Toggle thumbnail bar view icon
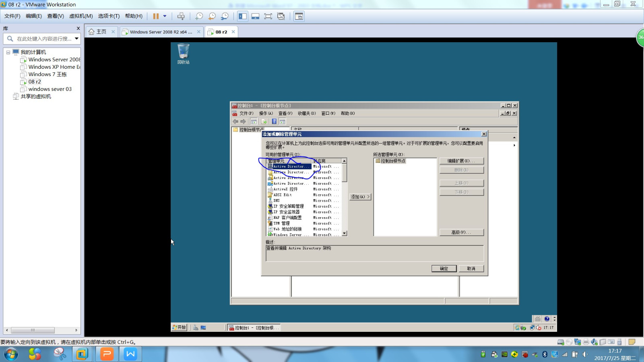This screenshot has height=362, width=644. pos(255,16)
